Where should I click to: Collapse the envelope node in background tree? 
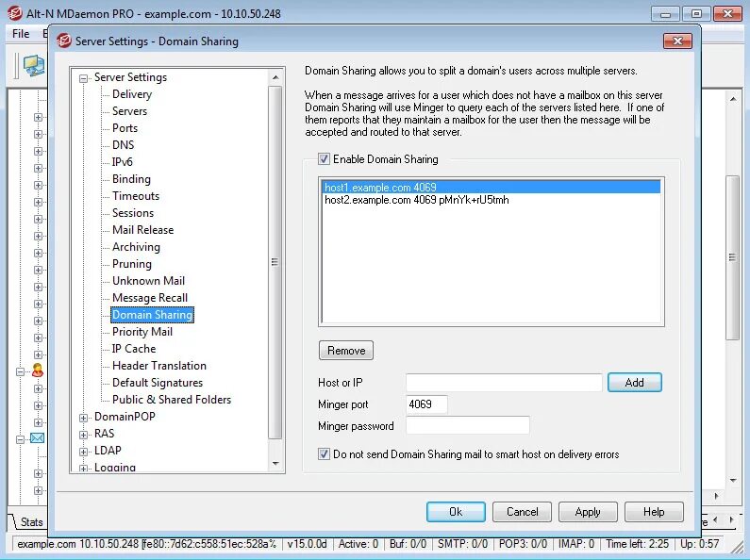20,439
